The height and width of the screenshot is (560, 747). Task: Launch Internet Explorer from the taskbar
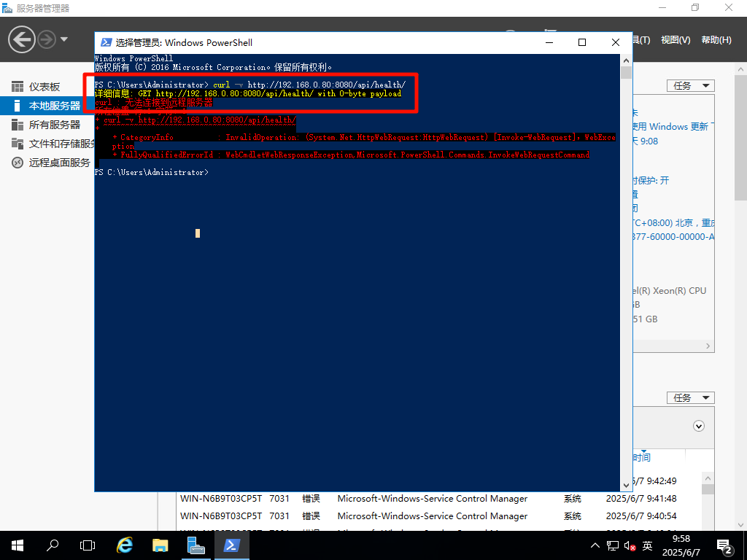124,545
